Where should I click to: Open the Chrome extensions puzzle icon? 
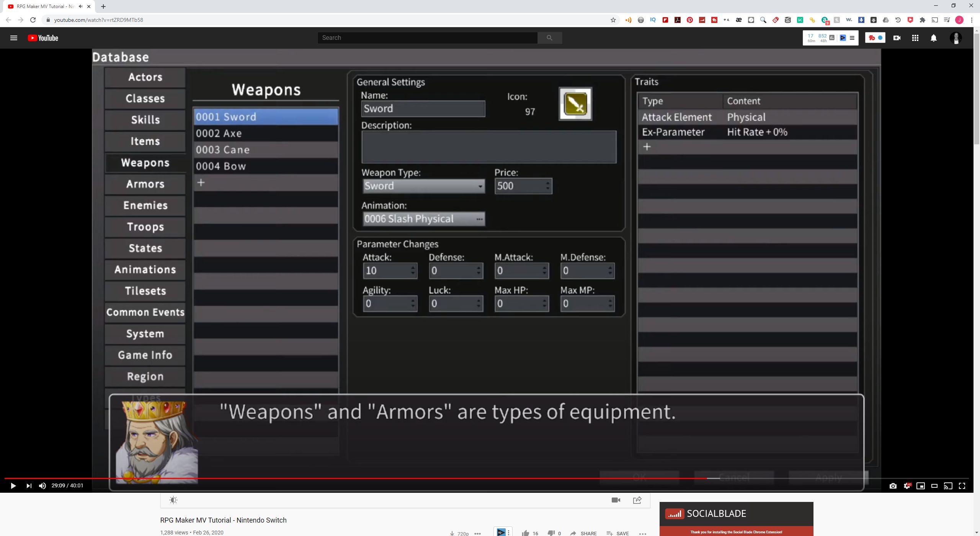coord(923,20)
